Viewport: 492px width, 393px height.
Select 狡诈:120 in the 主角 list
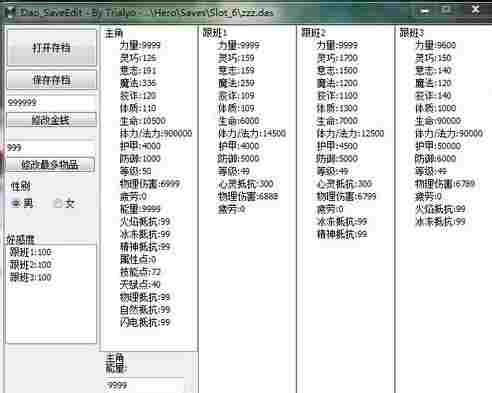point(138,96)
